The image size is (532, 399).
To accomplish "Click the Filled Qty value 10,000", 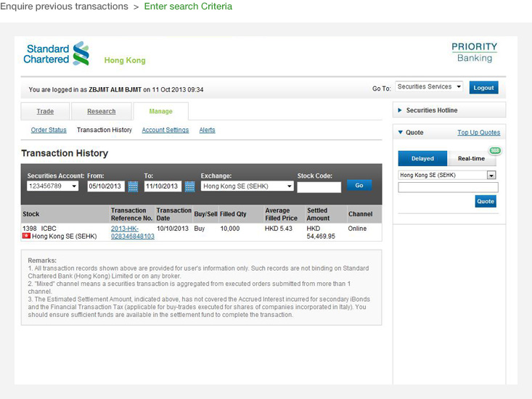I will [229, 229].
